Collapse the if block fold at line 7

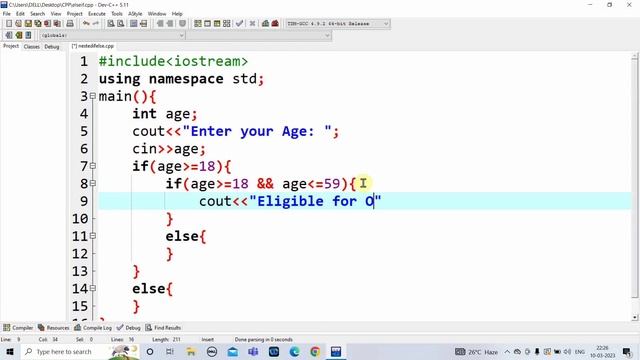pos(93,166)
